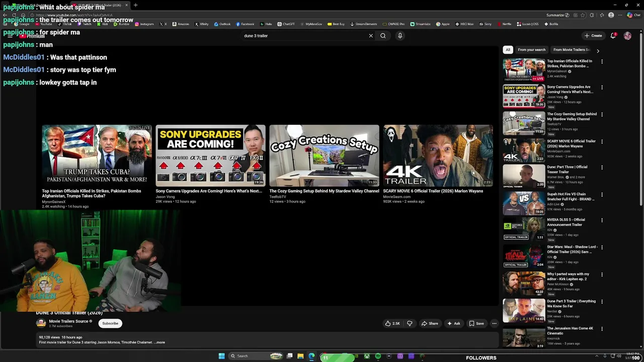Image resolution: width=644 pixels, height=362 pixels.
Task: Open the Facebook bookmark
Action: 245,24
